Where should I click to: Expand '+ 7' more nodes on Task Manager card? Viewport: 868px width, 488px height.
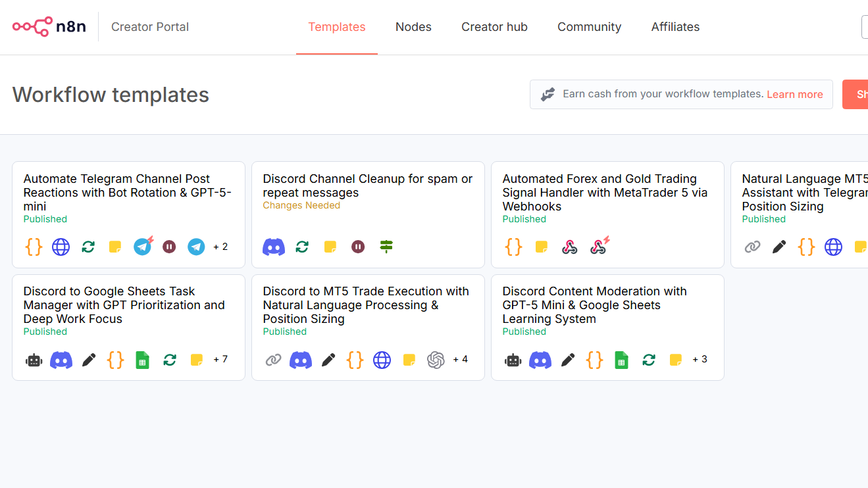coord(220,360)
